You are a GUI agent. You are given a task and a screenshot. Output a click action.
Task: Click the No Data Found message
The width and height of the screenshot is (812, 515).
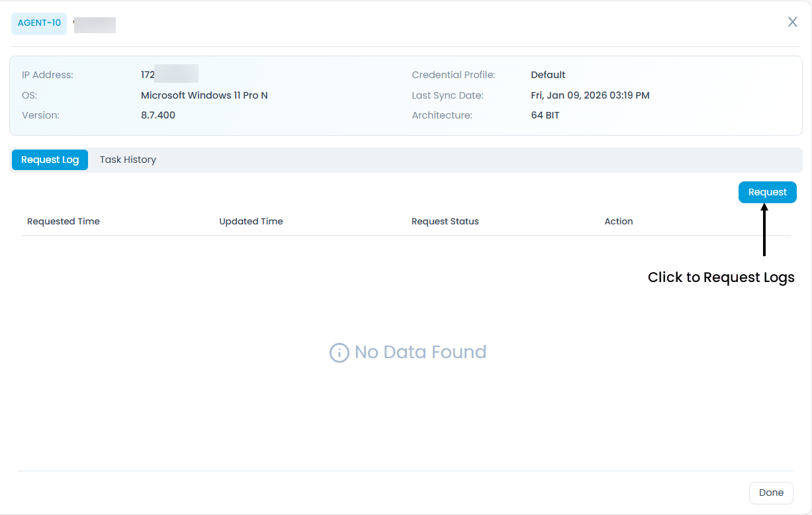(x=420, y=352)
